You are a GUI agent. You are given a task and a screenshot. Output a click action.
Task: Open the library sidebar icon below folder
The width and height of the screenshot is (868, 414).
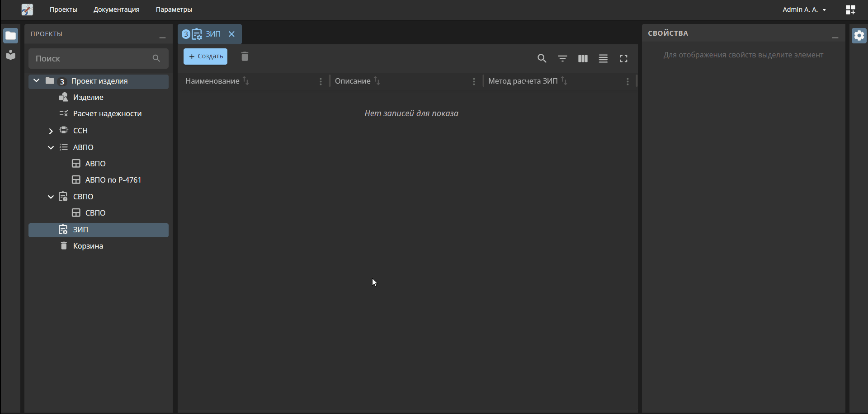click(x=11, y=55)
